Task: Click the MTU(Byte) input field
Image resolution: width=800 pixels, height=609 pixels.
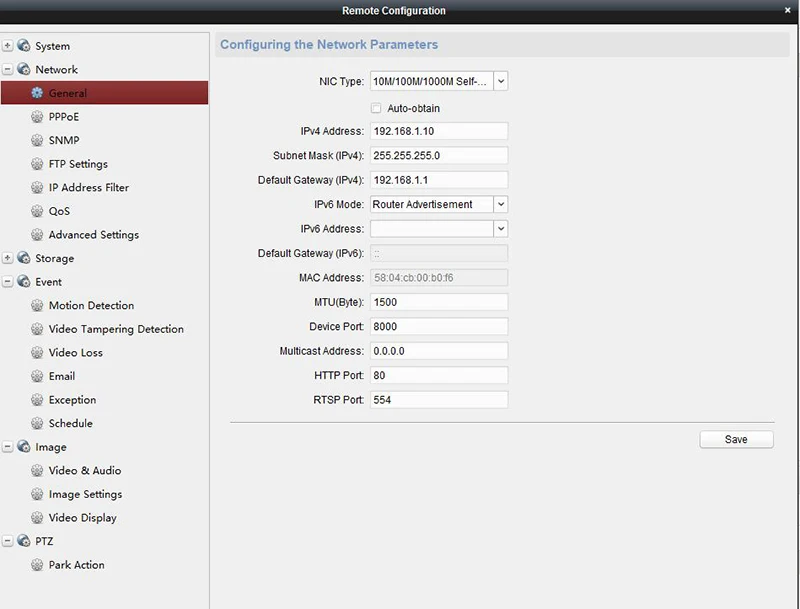Action: (439, 302)
